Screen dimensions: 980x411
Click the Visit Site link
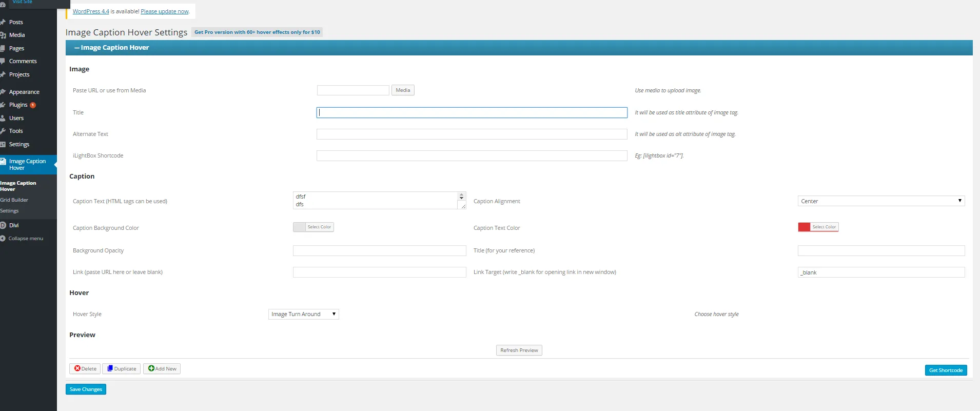click(23, 2)
